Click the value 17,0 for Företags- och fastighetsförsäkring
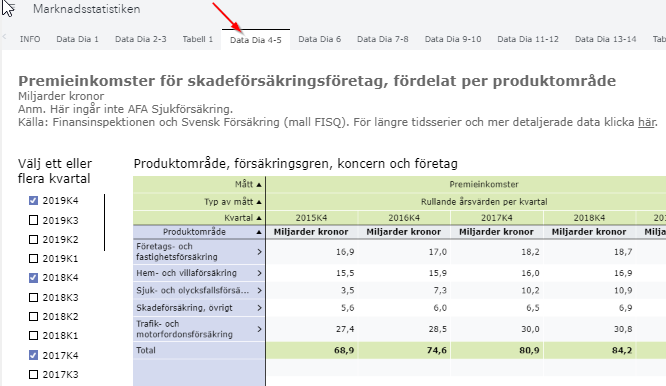The height and width of the screenshot is (386, 666). pos(437,252)
